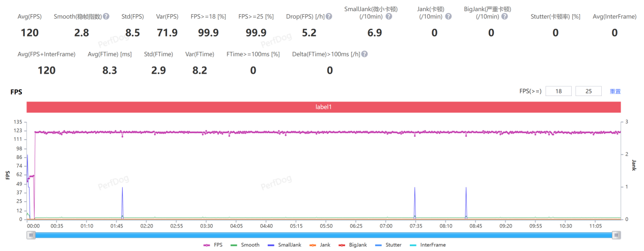This screenshot has height=251, width=644.
Task: Toggle FPS series in chart legend
Action: pyautogui.click(x=213, y=245)
